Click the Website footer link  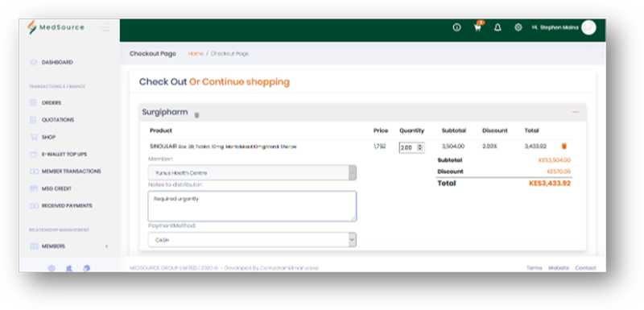[x=559, y=267]
